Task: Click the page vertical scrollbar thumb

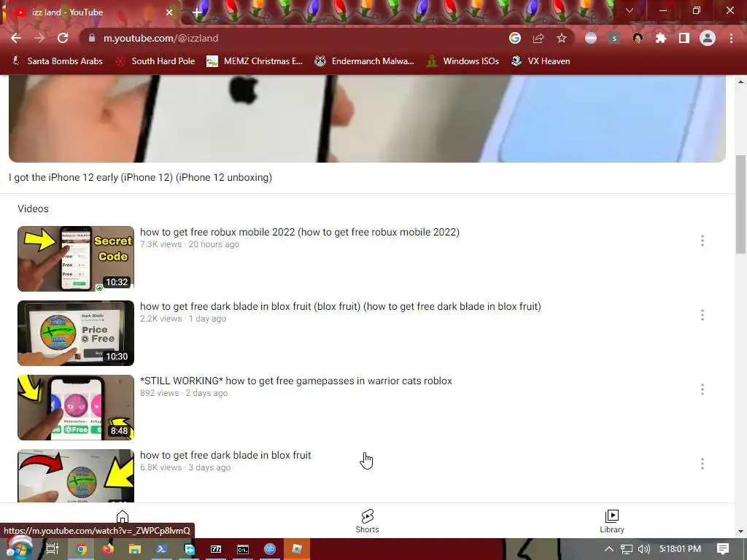Action: (x=741, y=205)
